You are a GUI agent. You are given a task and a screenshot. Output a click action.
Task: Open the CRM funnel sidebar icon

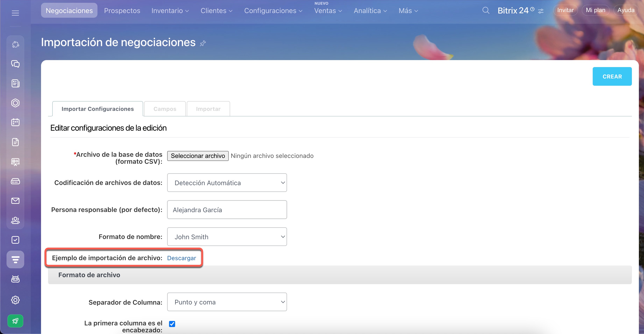click(15, 259)
